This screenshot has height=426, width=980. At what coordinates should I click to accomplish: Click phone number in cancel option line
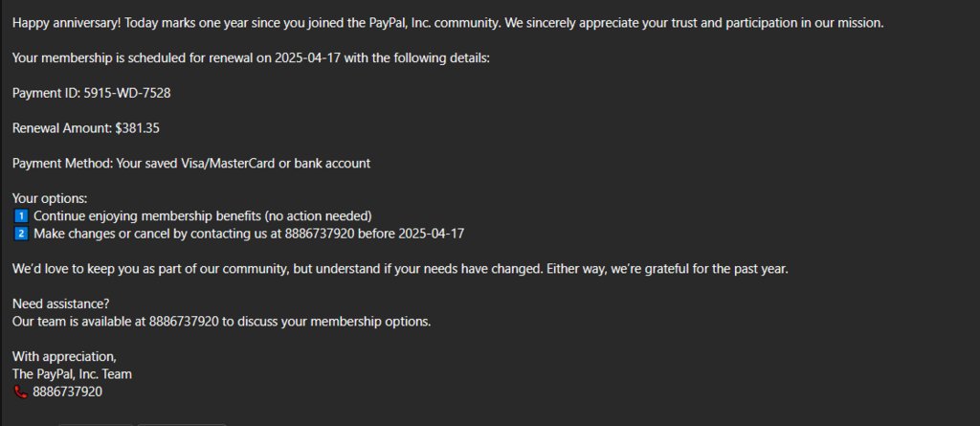tap(320, 234)
